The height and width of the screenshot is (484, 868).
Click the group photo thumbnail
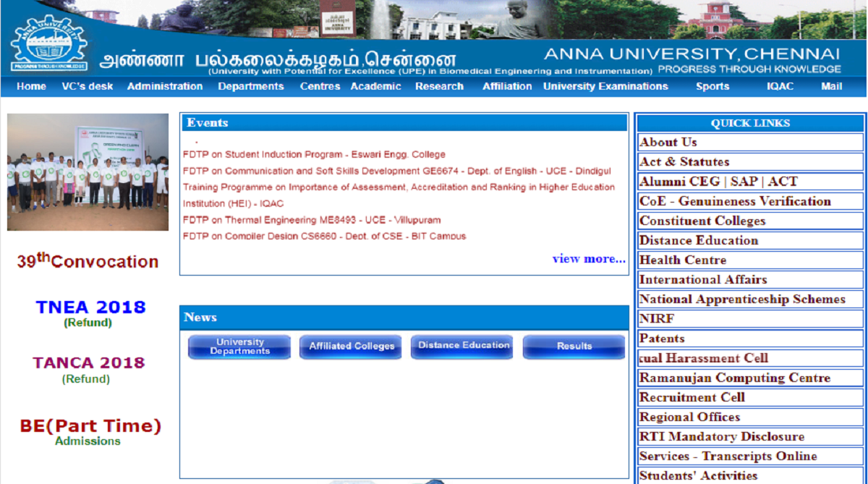(88, 172)
